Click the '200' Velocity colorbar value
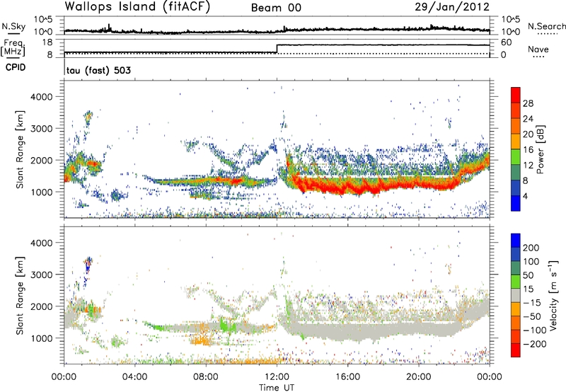Screen dimensions: 566x392 click(x=531, y=248)
